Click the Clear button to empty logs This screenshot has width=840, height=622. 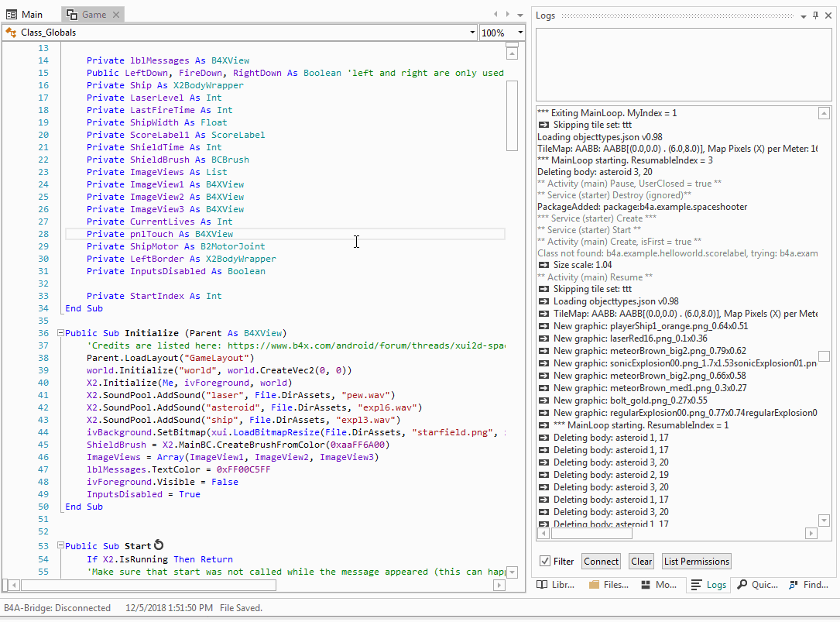[641, 562]
